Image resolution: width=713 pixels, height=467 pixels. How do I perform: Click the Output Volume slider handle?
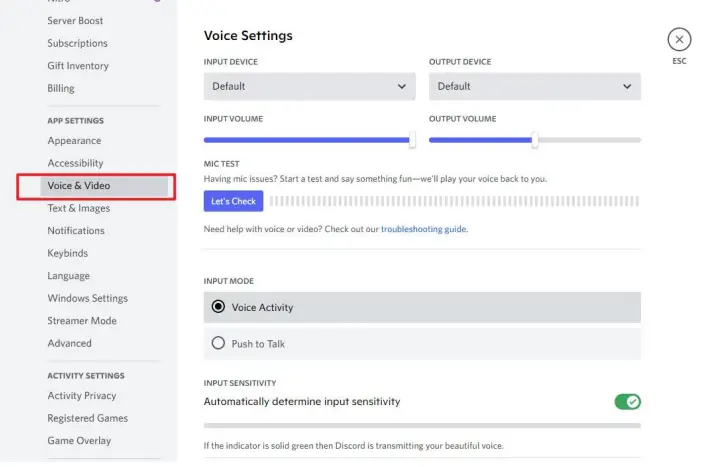(x=535, y=140)
